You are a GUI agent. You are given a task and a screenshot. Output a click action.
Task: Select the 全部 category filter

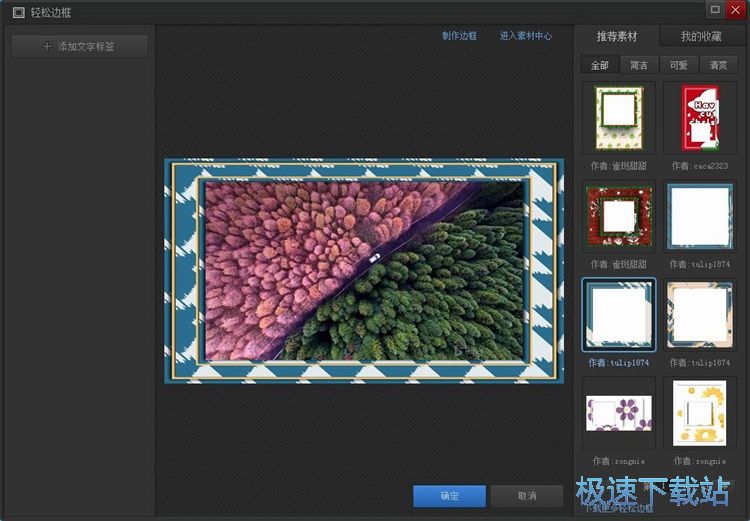point(600,65)
